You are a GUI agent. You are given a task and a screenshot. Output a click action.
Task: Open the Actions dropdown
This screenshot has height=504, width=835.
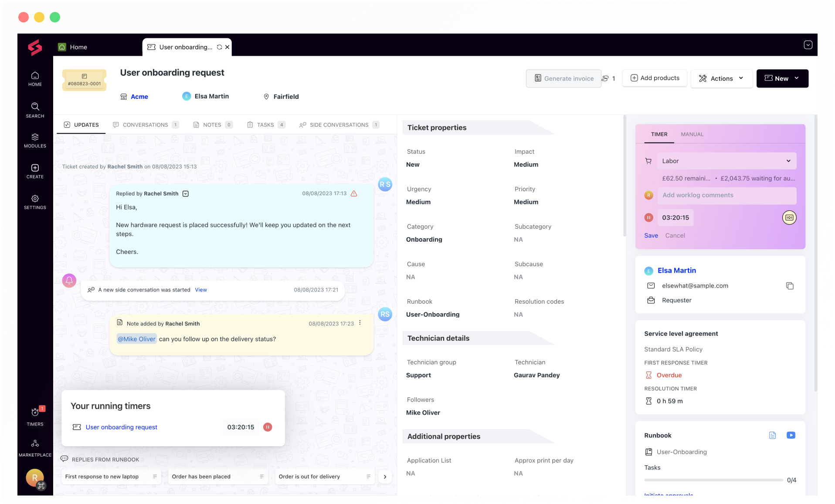click(x=721, y=78)
